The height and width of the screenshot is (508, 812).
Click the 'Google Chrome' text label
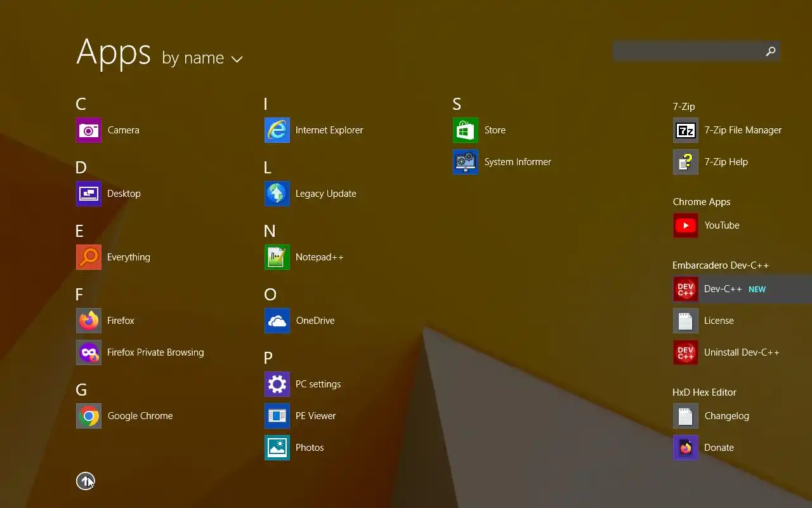pyautogui.click(x=140, y=416)
